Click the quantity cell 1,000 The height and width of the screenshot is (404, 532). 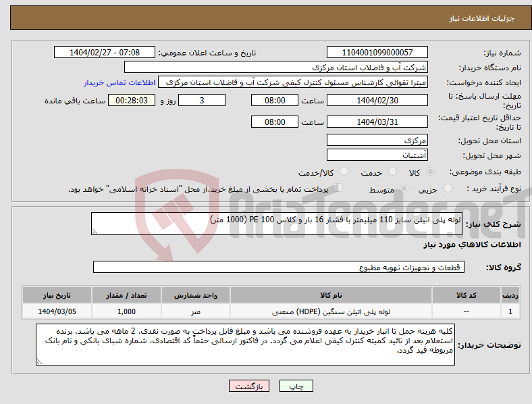(x=126, y=311)
